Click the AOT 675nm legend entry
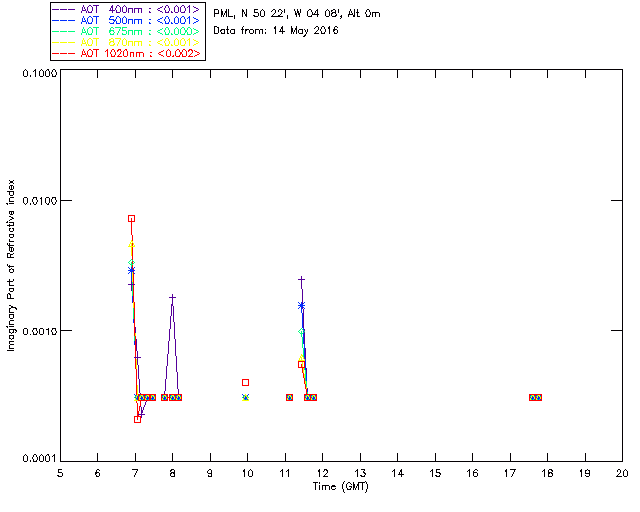The width and height of the screenshot is (640, 512). [126, 31]
